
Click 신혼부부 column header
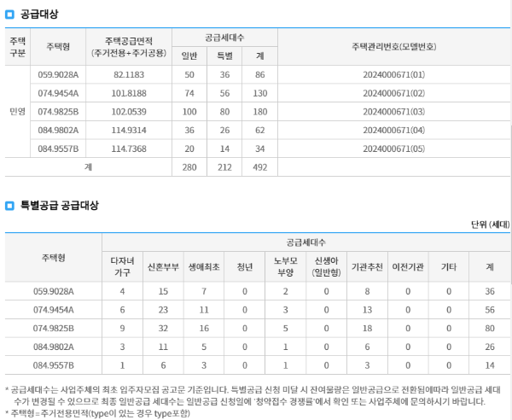(x=163, y=267)
